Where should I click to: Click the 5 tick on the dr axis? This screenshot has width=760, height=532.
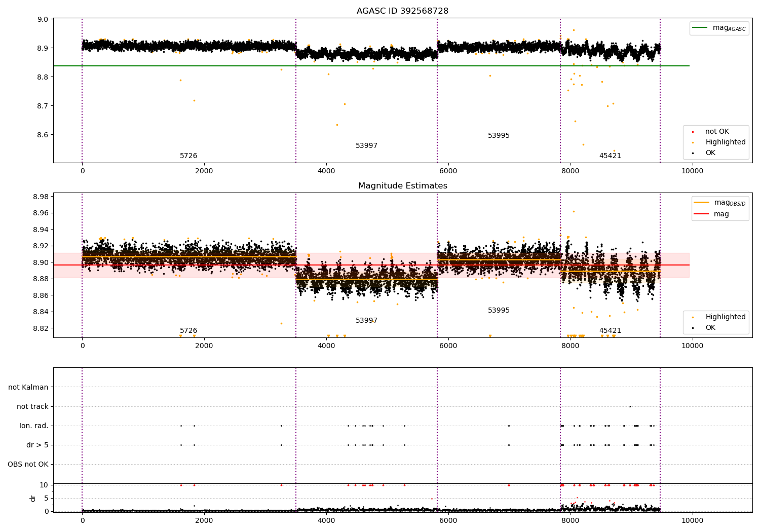47,499
